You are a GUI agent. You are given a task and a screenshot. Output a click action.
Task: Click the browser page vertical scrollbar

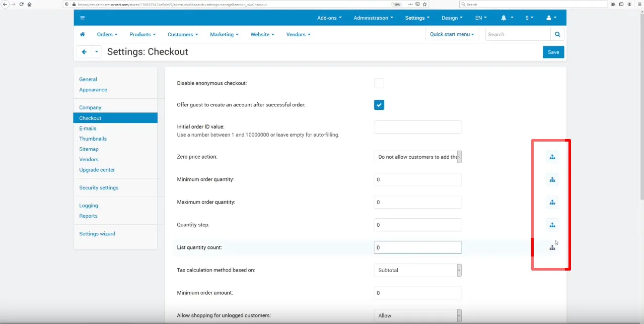[x=641, y=106]
